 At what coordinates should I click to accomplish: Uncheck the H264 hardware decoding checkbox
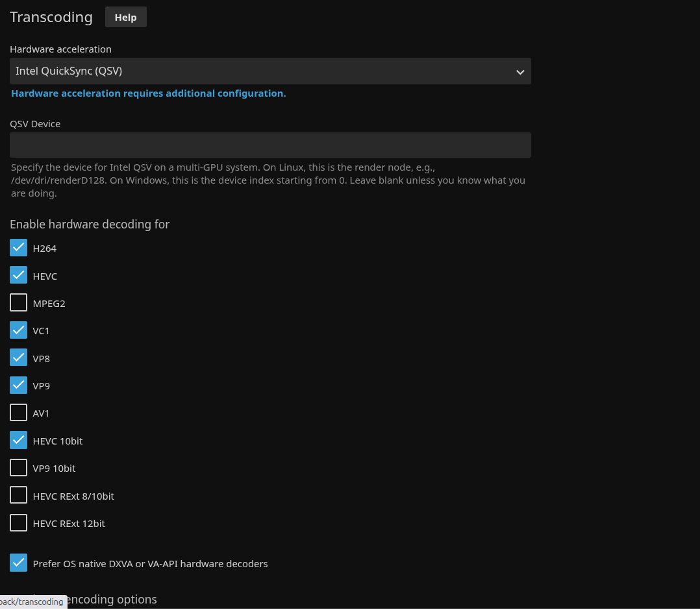coord(19,248)
